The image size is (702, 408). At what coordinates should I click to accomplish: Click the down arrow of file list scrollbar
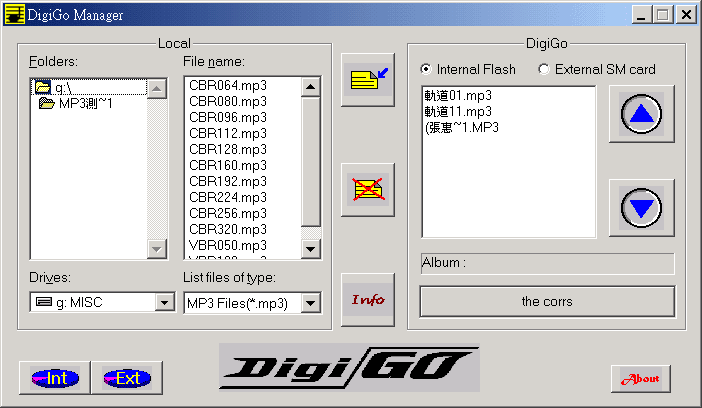311,249
